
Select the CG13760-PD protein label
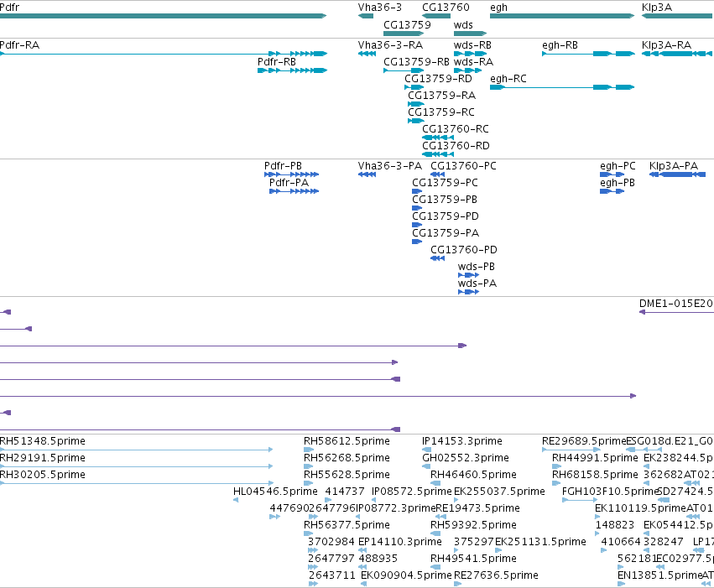click(x=464, y=250)
